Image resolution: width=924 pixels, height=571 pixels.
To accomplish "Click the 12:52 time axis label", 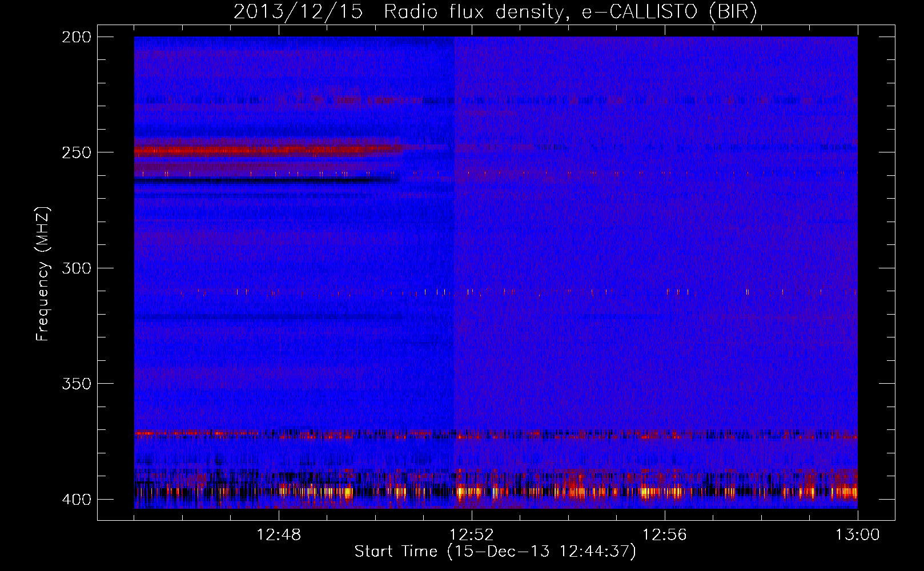I will 472,535.
